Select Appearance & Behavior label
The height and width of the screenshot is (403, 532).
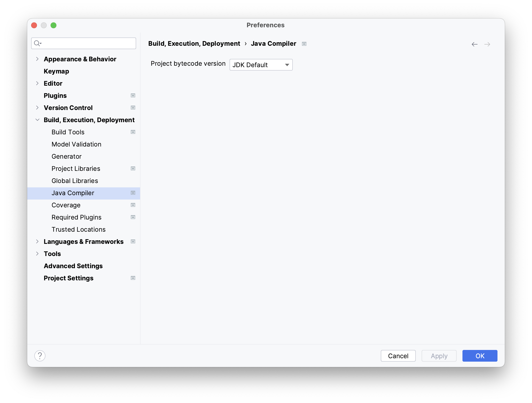point(80,59)
